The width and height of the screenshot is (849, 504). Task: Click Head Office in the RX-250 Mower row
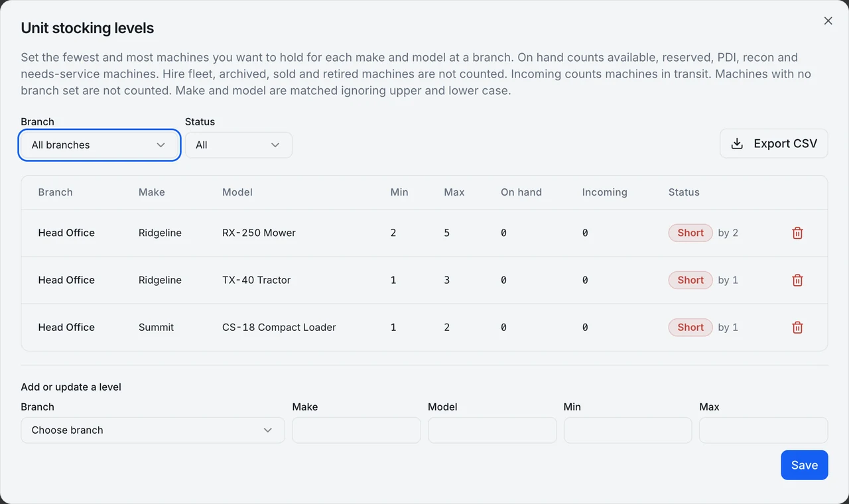tap(66, 233)
